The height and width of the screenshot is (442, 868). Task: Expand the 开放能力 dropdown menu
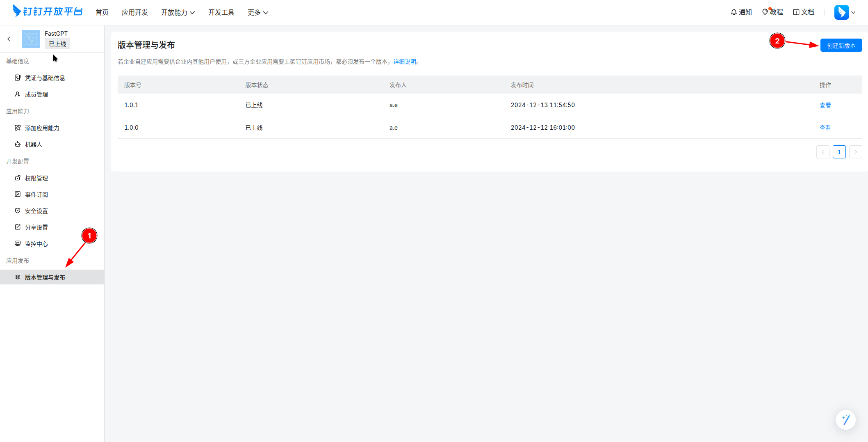(x=178, y=12)
